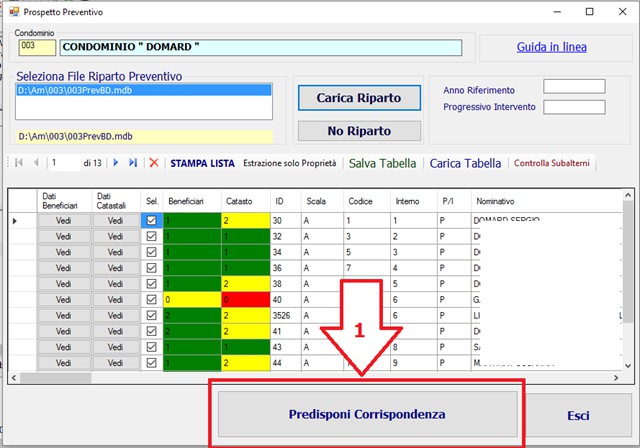Click green Beneficiari cell for ID 3526
The height and width of the screenshot is (448, 640).
point(192,315)
